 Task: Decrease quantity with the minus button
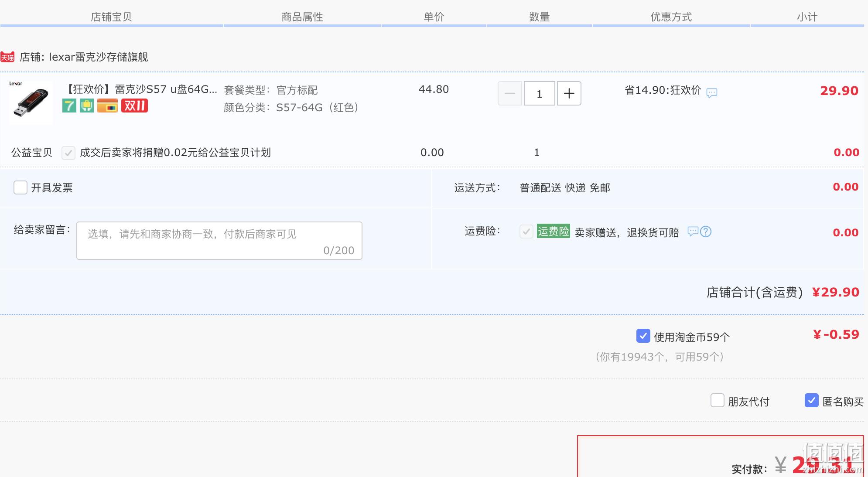click(510, 93)
